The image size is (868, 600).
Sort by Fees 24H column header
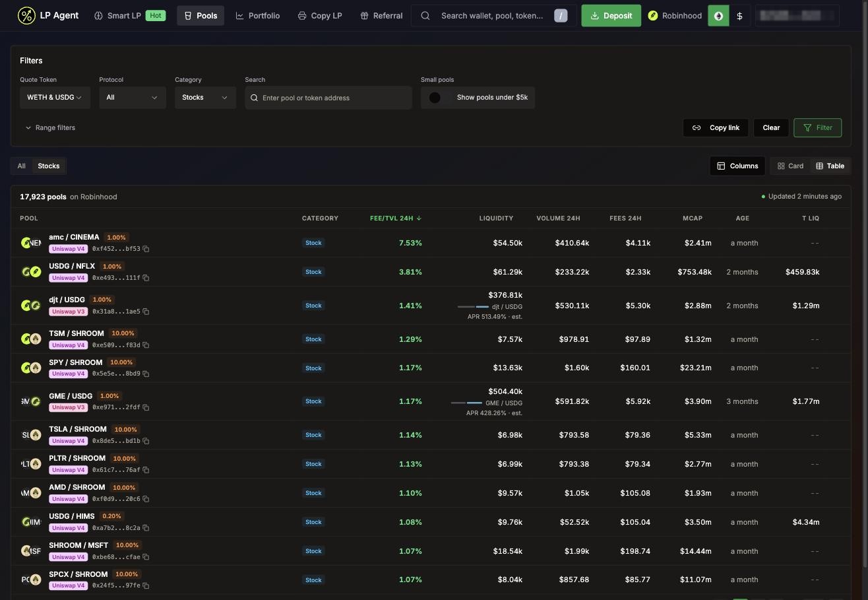(625, 218)
